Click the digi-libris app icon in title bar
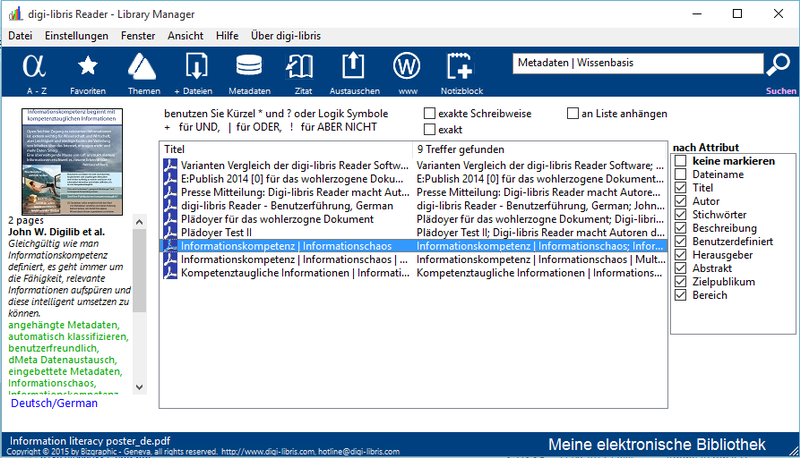The width and height of the screenshot is (800, 458). pyautogui.click(x=15, y=14)
